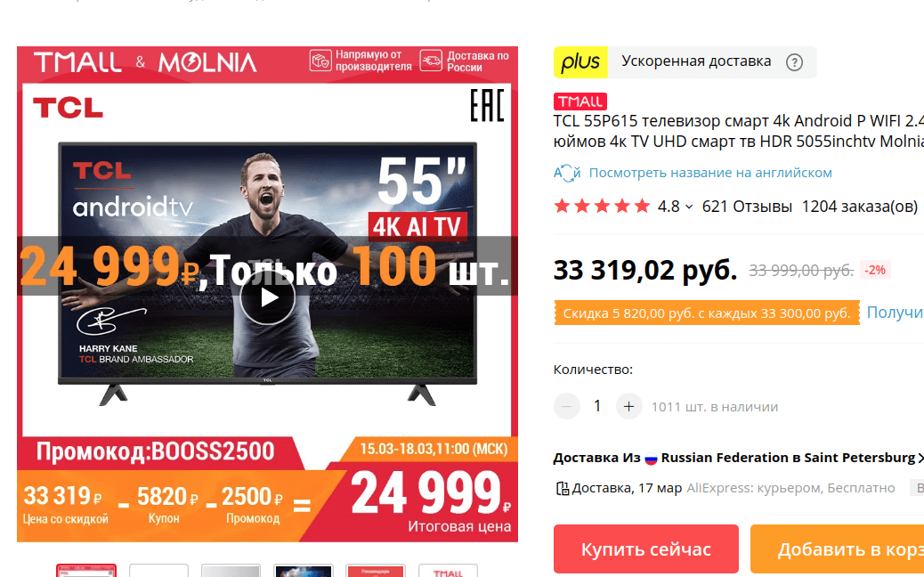The height and width of the screenshot is (577, 924).
Task: Click the delivery box icon next to Доставка, 17 мар
Action: pyautogui.click(x=563, y=488)
